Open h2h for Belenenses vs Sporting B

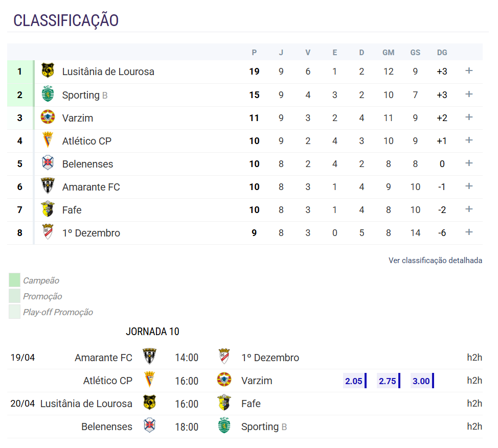(474, 427)
